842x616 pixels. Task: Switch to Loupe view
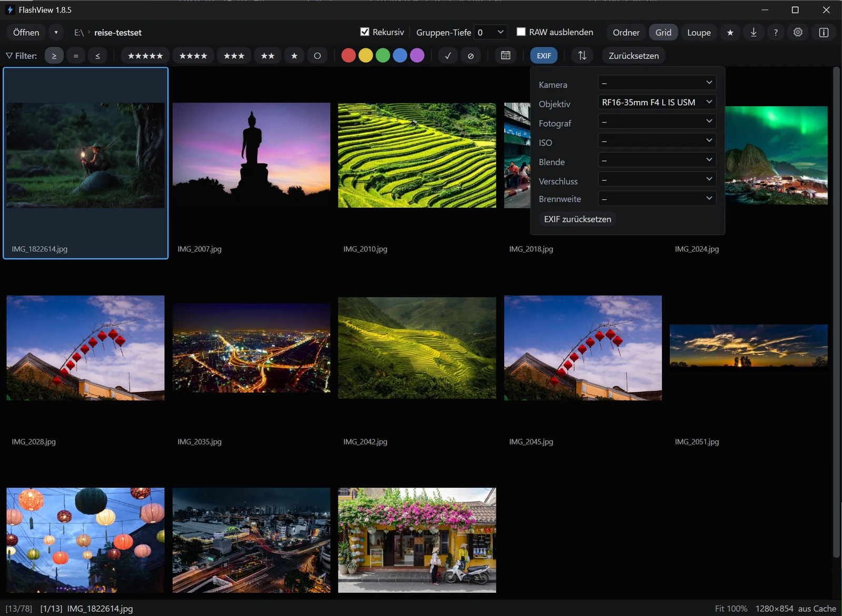coord(699,33)
